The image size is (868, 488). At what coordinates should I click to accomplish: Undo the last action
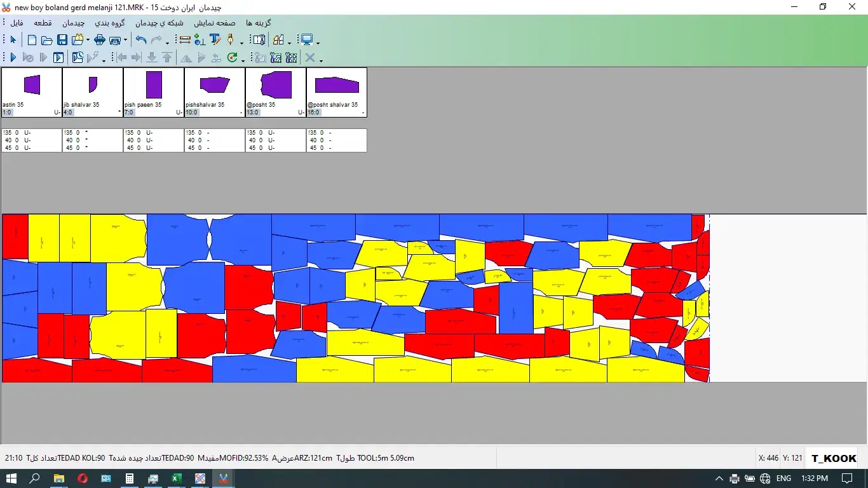click(x=141, y=40)
